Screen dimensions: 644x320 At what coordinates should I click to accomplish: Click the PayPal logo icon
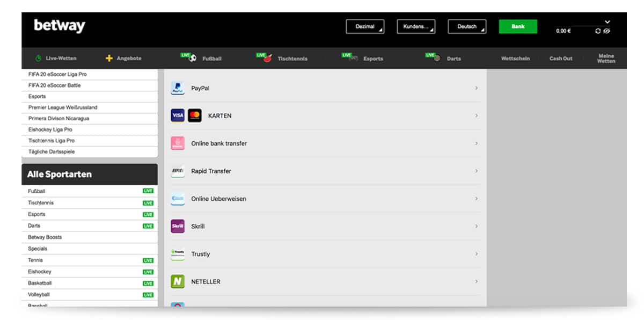[177, 88]
